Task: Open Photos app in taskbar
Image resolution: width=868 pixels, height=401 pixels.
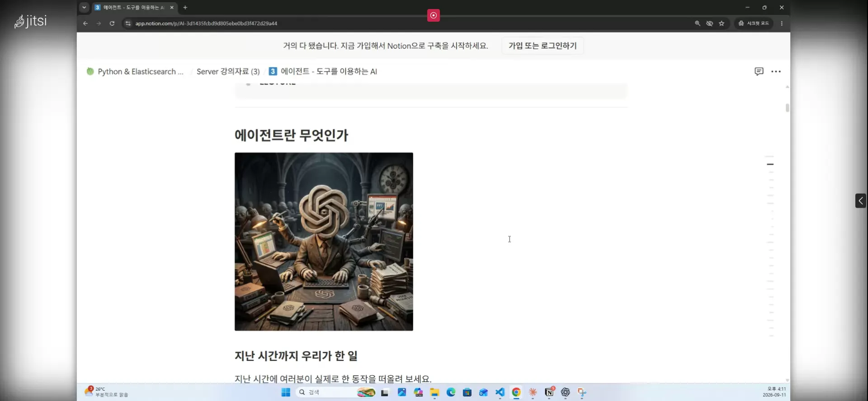Action: point(402,392)
